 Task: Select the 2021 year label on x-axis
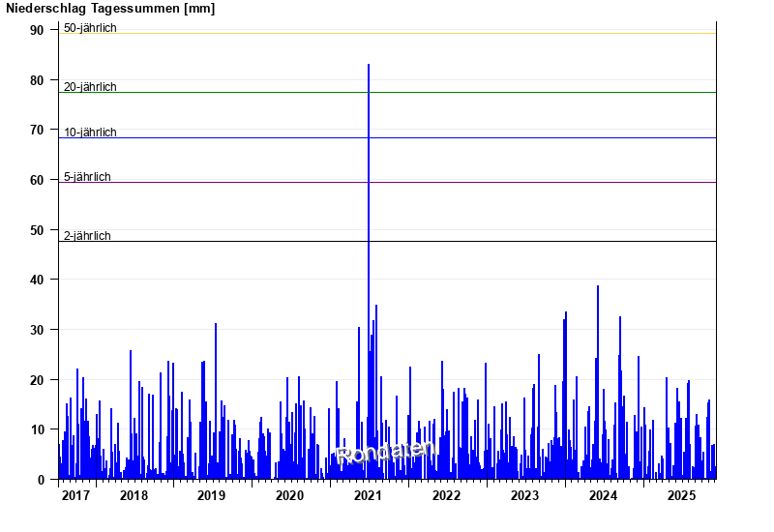point(368,496)
